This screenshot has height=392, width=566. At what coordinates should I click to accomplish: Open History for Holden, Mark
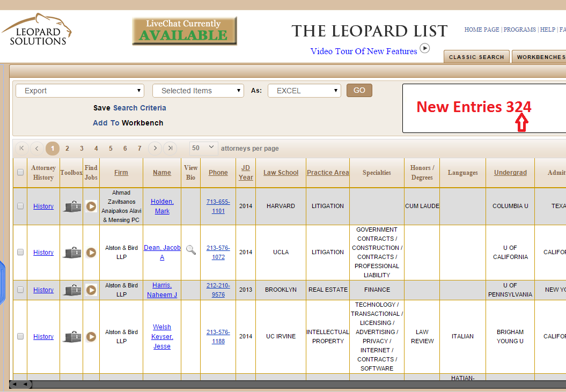pos(43,206)
